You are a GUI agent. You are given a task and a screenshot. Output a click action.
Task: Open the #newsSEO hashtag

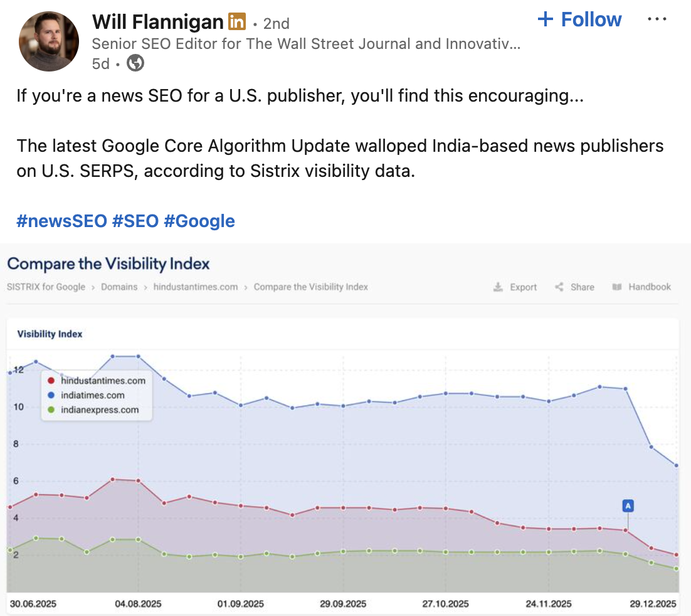[x=61, y=221]
